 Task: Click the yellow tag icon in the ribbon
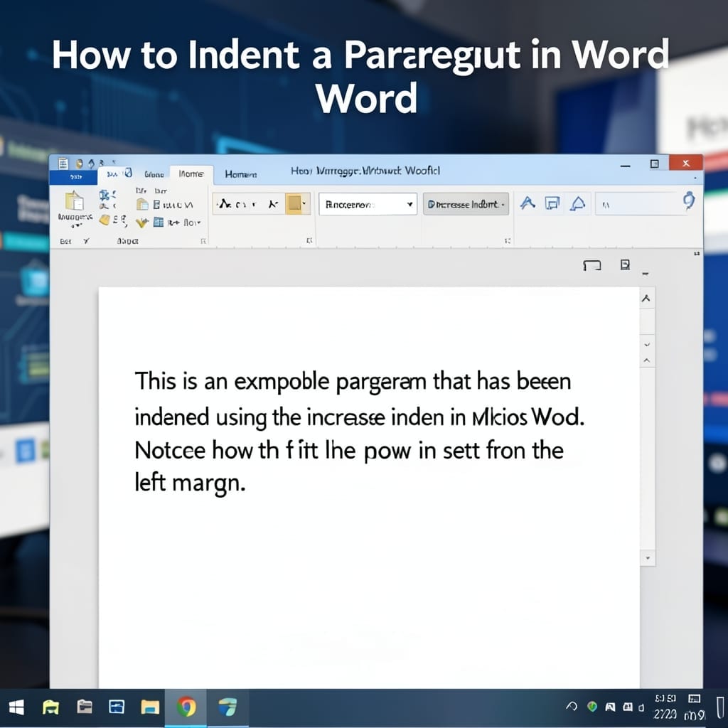pos(105,220)
